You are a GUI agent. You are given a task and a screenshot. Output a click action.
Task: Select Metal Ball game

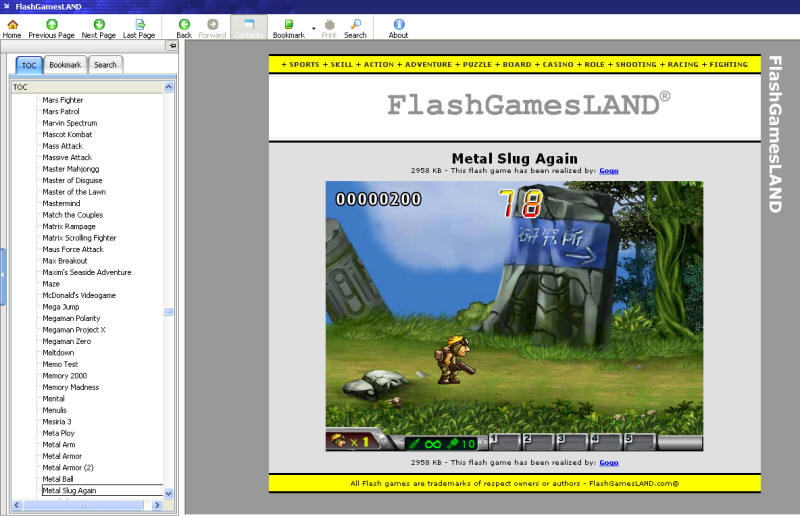[58, 479]
